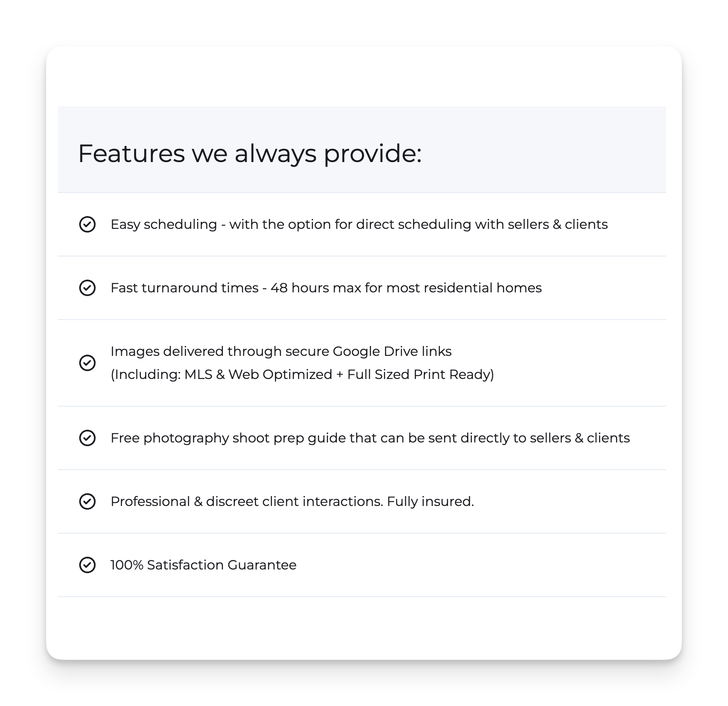Click the check icon beside Fast turnaround times
Screen dimensions: 728x706
coord(87,288)
